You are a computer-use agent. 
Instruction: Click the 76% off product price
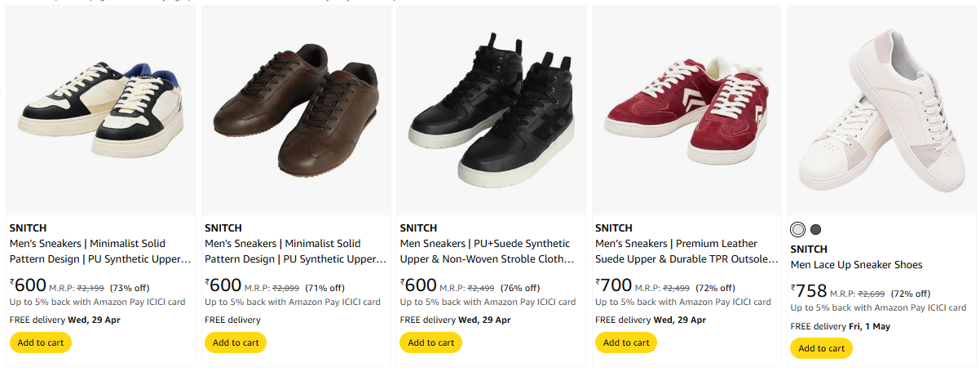(x=419, y=285)
